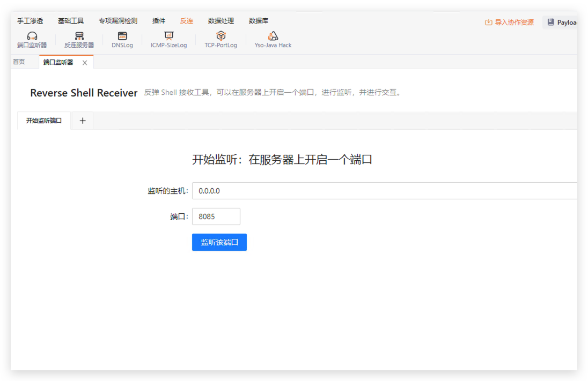The width and height of the screenshot is (588, 381).
Task: Select the 插件 menu
Action: coord(159,21)
